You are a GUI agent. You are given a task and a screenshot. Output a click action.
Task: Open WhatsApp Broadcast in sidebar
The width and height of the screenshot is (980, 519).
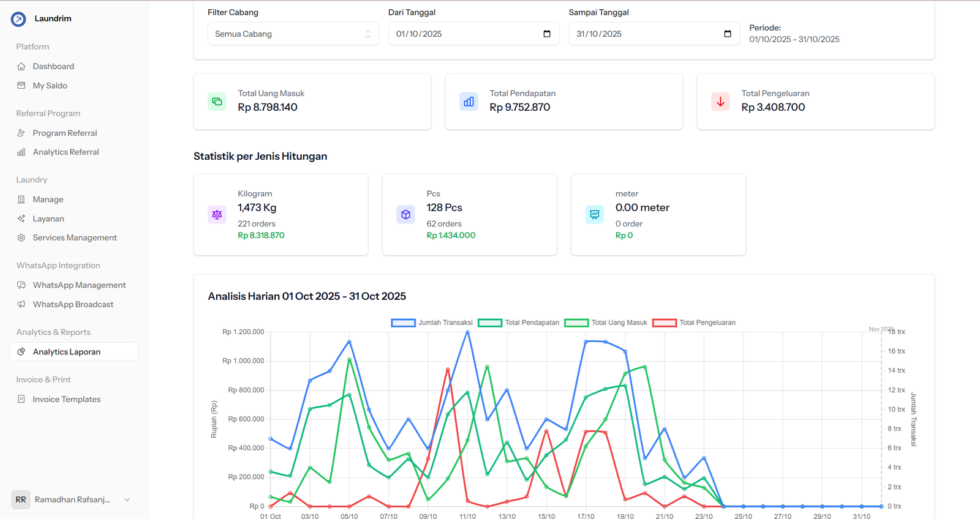click(x=73, y=304)
